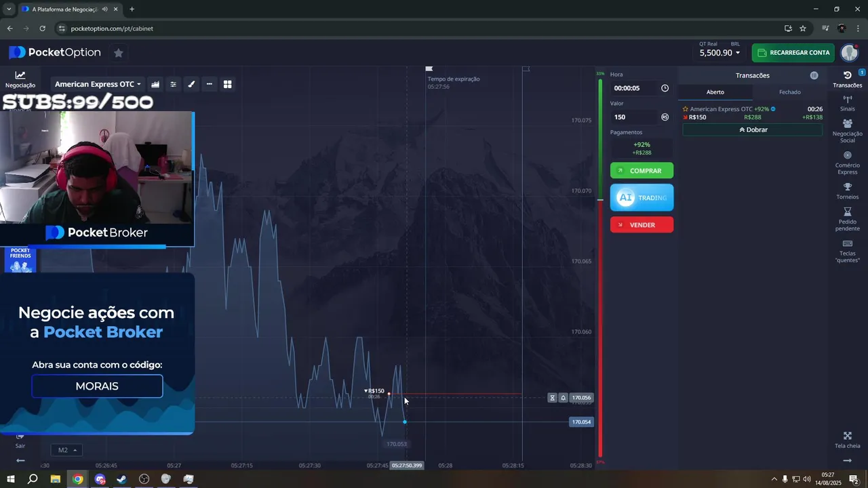Viewport: 868px width, 488px height.
Task: Click the 170.056 entry price label
Action: click(x=581, y=398)
